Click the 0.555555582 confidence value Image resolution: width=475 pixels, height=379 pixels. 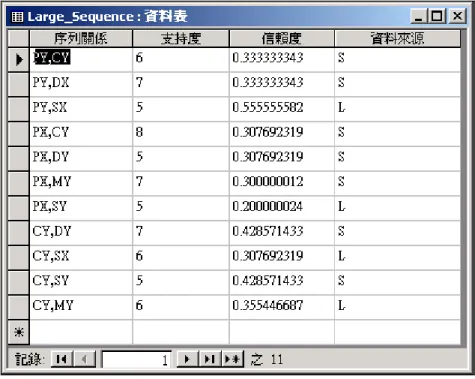click(282, 109)
